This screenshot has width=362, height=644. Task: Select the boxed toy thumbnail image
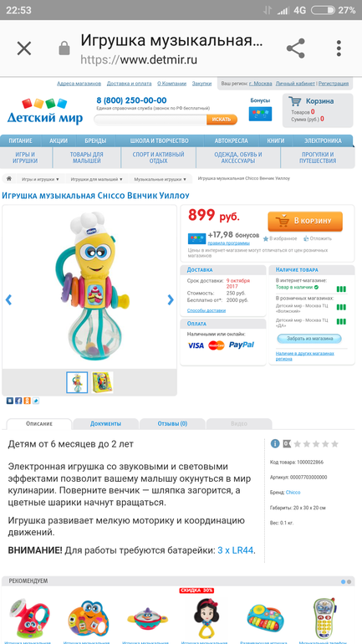click(x=102, y=382)
